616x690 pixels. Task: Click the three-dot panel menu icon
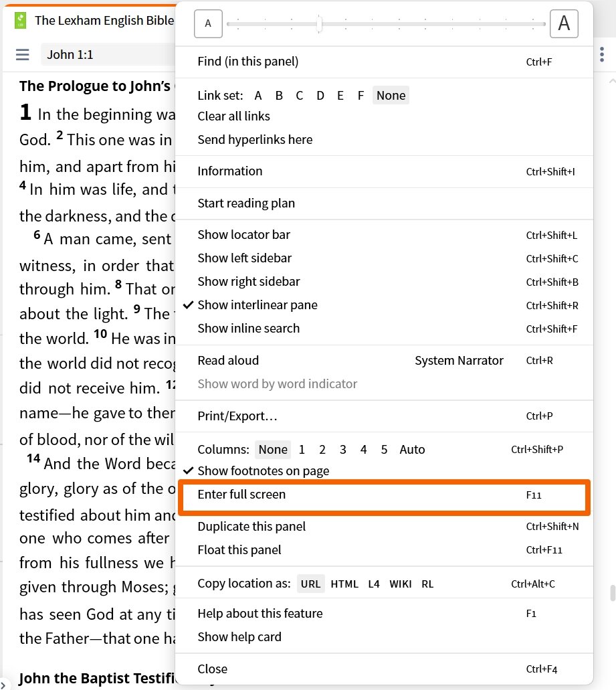(602, 55)
